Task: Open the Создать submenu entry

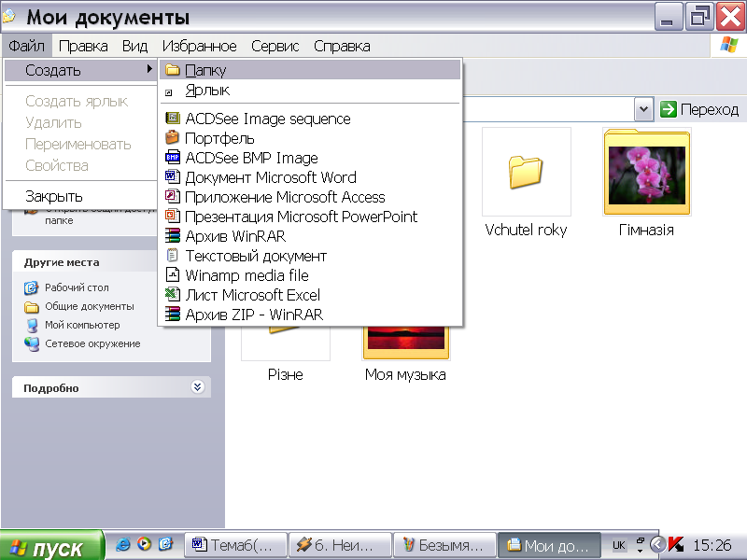Action: (x=80, y=71)
